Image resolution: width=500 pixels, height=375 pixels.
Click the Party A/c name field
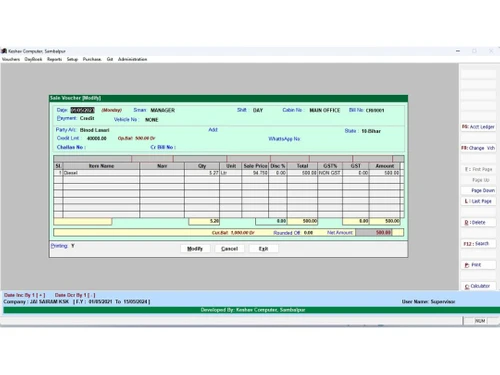click(x=94, y=130)
